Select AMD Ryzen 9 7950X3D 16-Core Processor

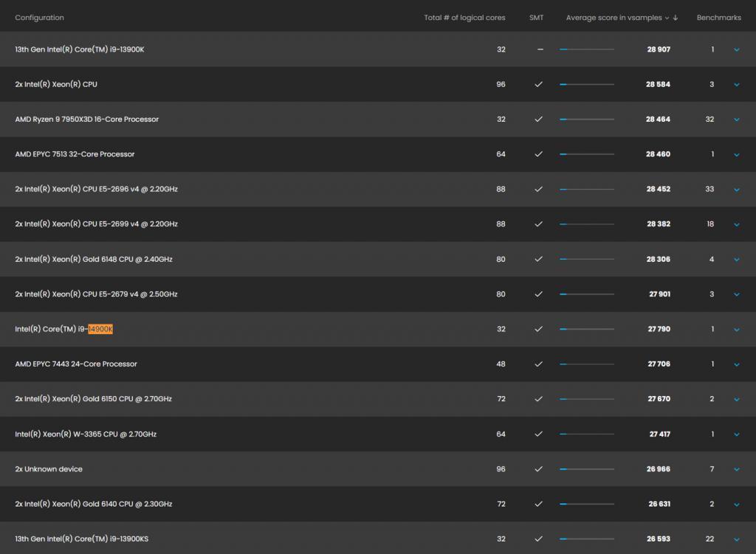pyautogui.click(x=87, y=119)
